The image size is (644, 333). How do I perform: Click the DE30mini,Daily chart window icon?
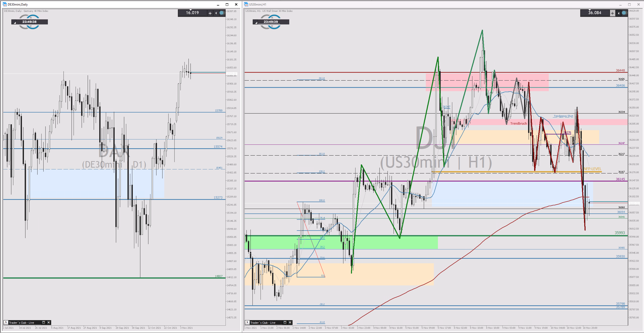[5, 4]
